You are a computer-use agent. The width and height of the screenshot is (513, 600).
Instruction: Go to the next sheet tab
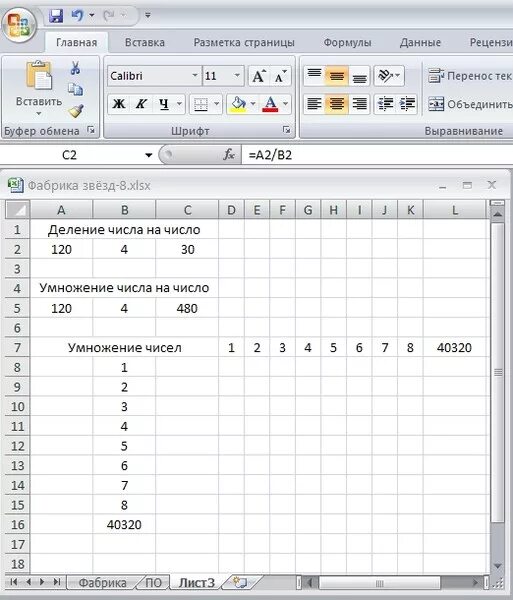coord(42,582)
